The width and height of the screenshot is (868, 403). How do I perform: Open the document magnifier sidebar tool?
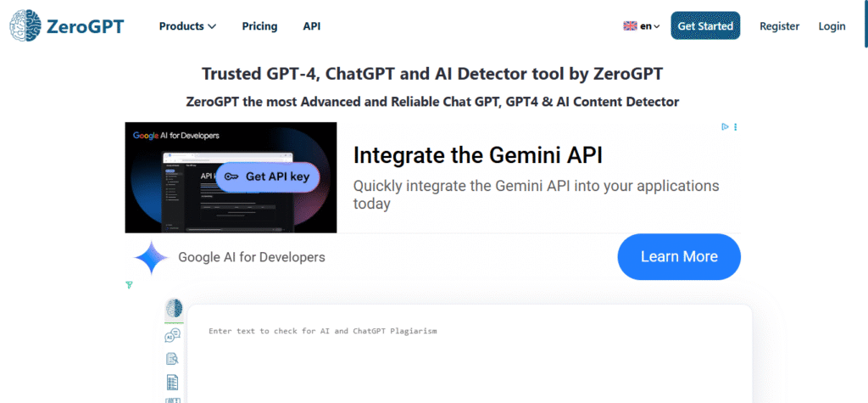[173, 359]
